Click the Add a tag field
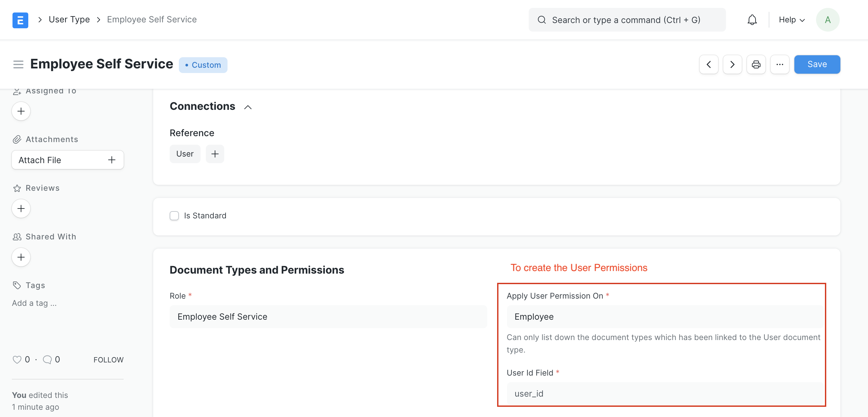Image resolution: width=868 pixels, height=417 pixels. click(x=34, y=303)
